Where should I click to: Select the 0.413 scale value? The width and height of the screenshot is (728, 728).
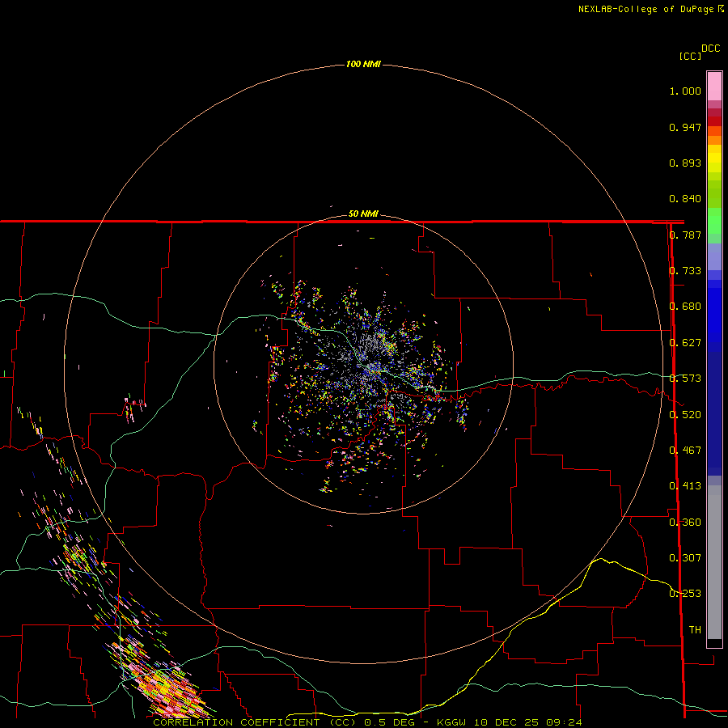[685, 486]
